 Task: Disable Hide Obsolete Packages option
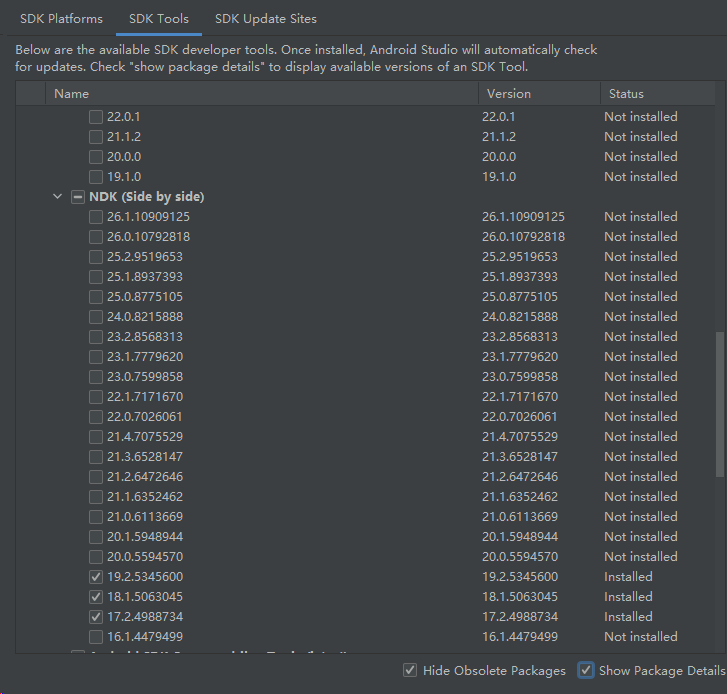(x=410, y=671)
